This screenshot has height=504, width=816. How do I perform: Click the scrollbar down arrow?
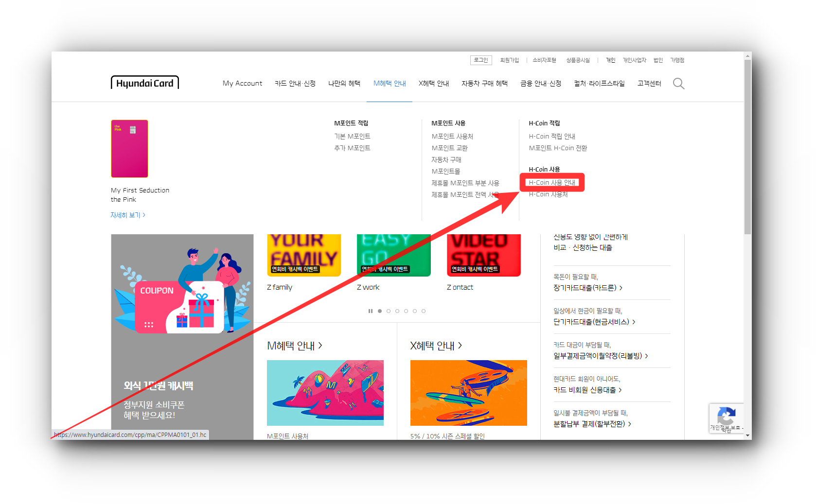748,435
